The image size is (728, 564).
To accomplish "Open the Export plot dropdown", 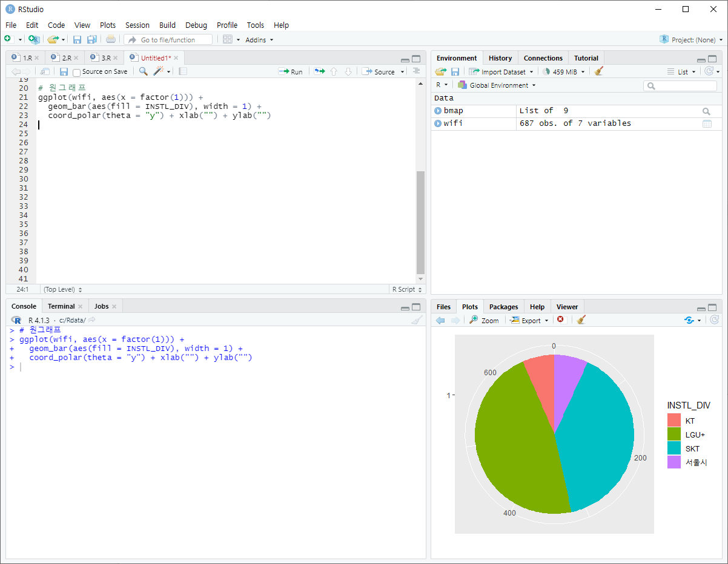I will pos(529,320).
